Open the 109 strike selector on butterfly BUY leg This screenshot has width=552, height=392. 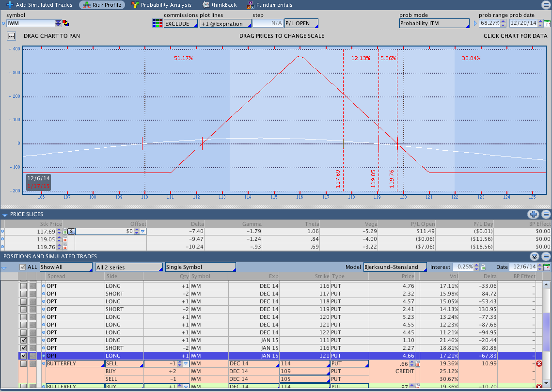(x=304, y=371)
